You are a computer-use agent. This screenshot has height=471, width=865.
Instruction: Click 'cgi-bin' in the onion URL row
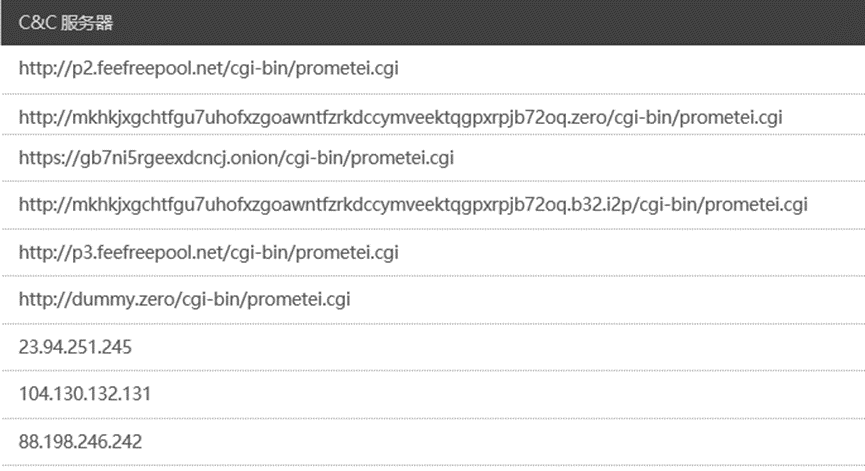tap(319, 157)
